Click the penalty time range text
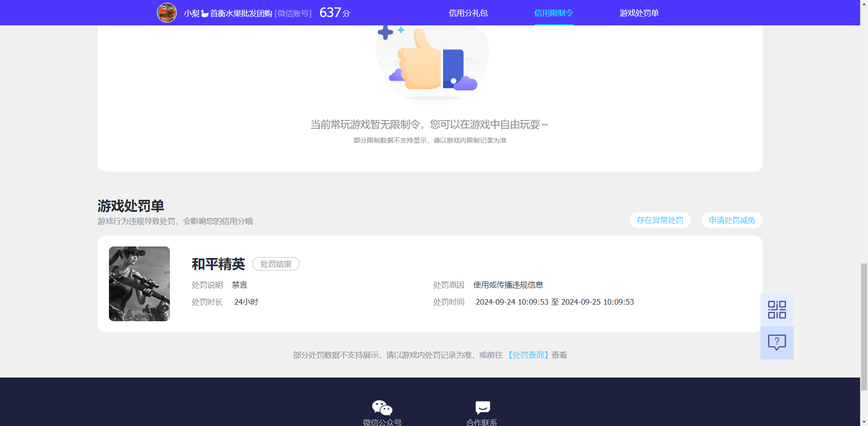 (x=555, y=302)
